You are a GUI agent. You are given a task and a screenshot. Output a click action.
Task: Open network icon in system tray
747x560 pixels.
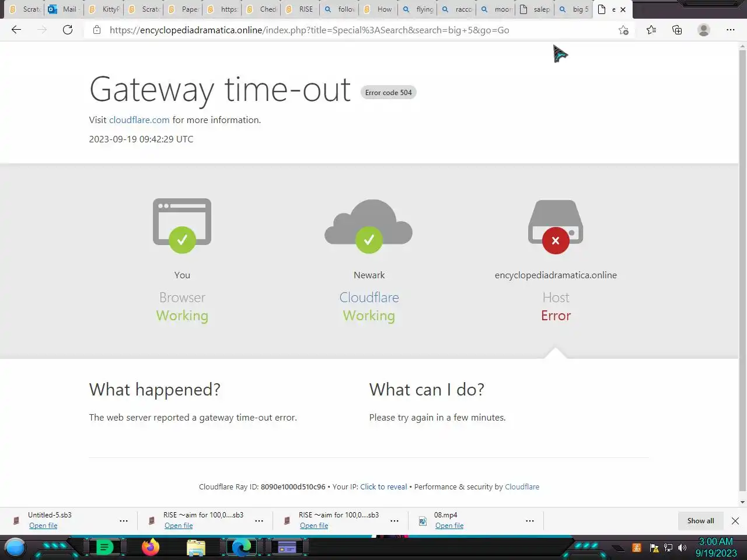click(668, 548)
